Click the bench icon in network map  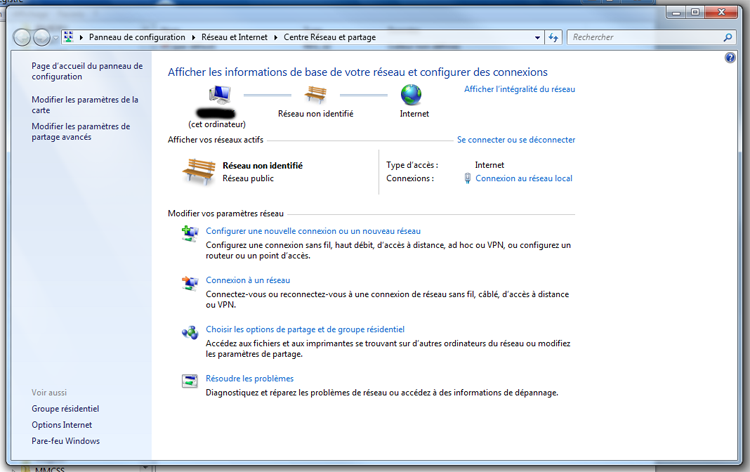[x=316, y=94]
